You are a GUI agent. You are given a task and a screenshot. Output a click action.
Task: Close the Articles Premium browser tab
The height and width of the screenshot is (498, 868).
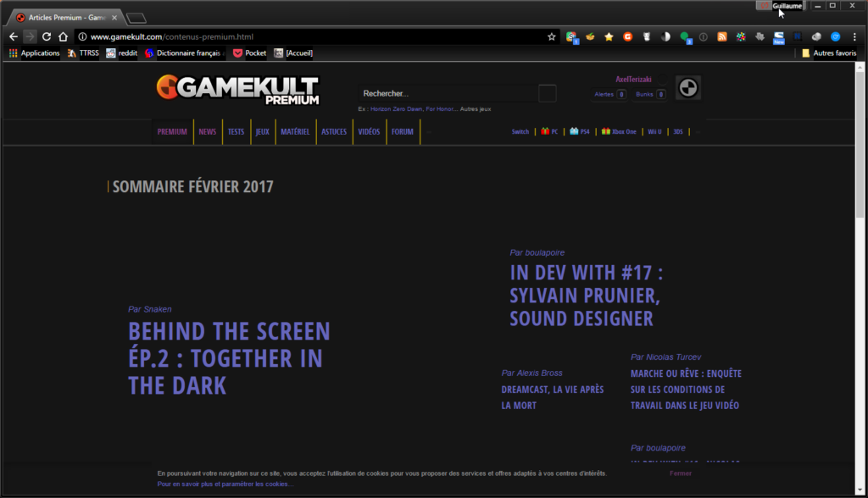[x=114, y=18]
